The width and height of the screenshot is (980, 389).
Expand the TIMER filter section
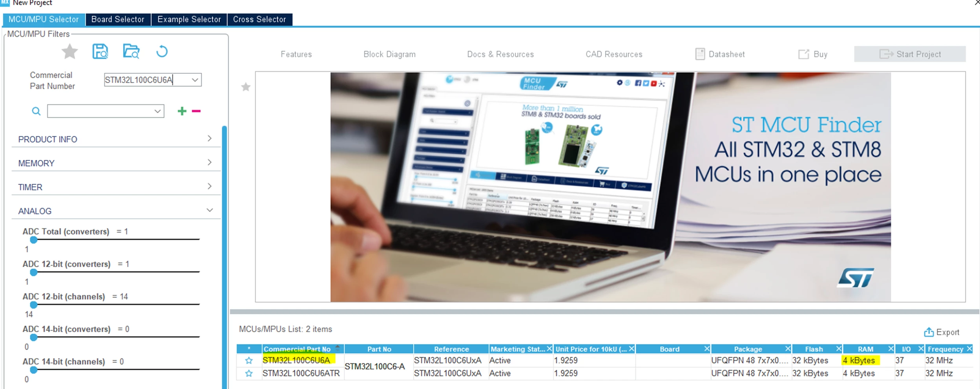click(116, 187)
